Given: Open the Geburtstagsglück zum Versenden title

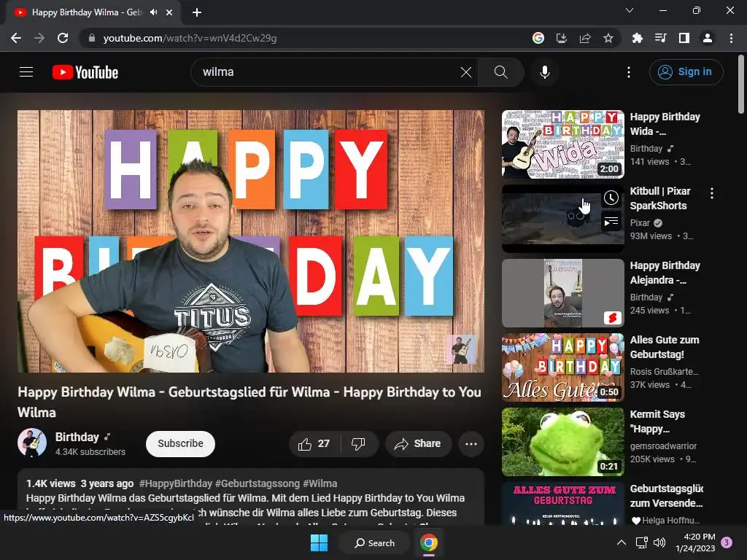Looking at the screenshot, I should pos(667,496).
